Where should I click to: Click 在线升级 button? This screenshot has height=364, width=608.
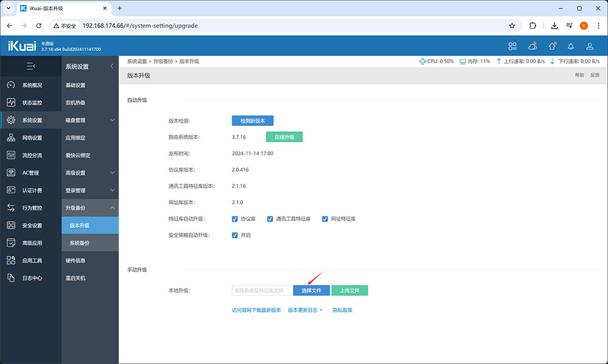coord(284,137)
